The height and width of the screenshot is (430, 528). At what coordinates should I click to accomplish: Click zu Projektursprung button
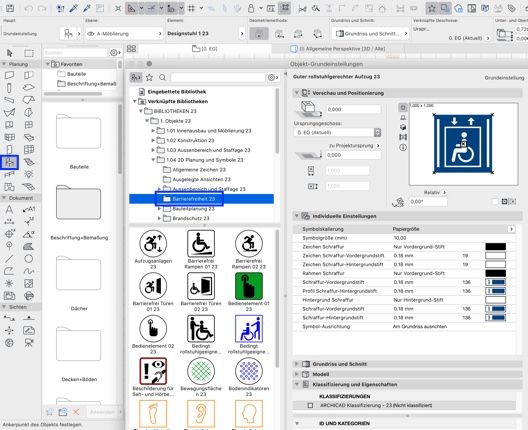tap(354, 145)
